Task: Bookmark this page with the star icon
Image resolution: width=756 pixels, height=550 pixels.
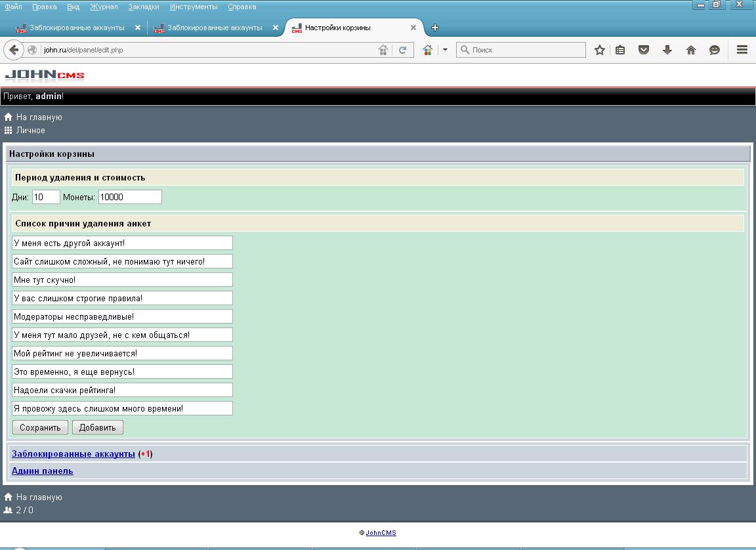Action: coord(599,50)
